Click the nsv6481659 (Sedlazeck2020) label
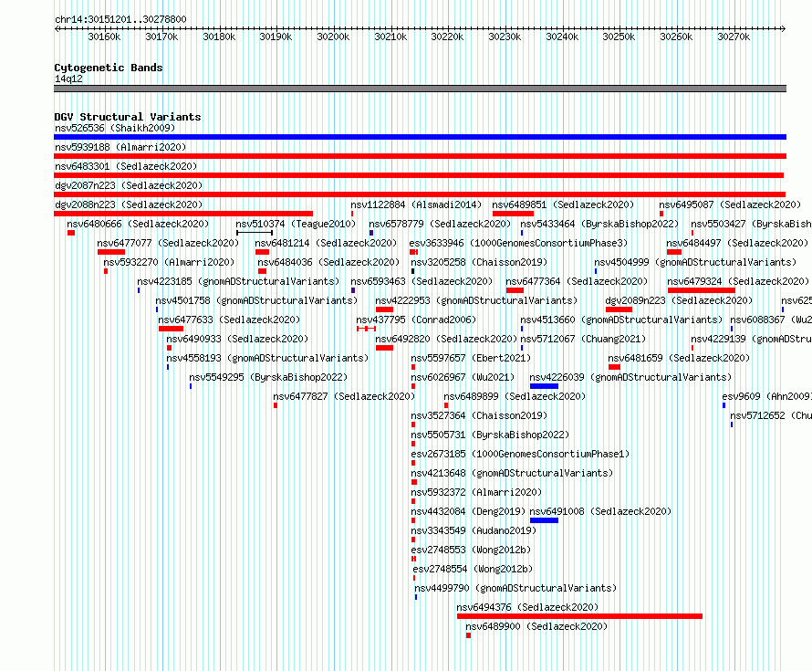Viewport: 812px width, 671px height. (x=679, y=358)
